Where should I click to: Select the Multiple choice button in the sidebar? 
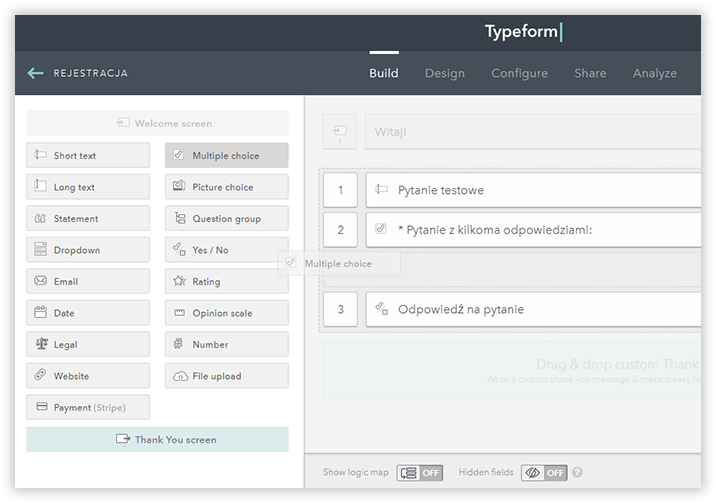(x=226, y=155)
